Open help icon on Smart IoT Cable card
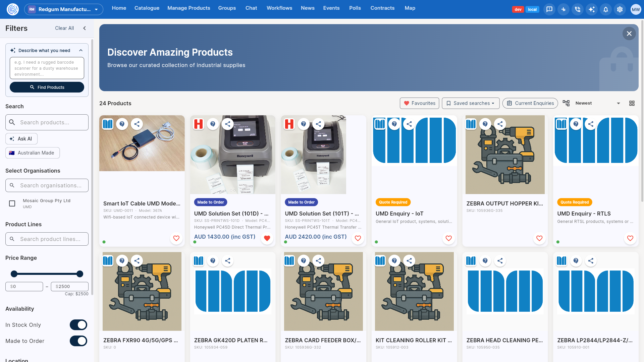Screen dimensions: 644x362 coord(122,124)
